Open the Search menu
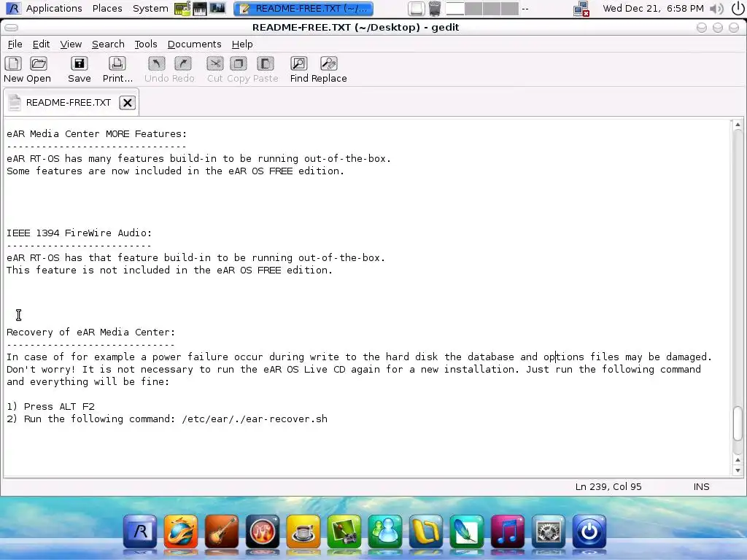 tap(108, 44)
